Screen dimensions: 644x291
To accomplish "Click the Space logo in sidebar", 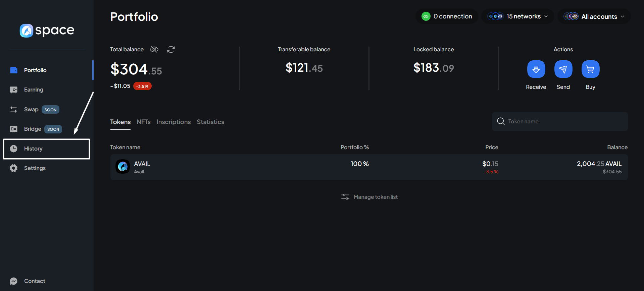I will (x=47, y=31).
